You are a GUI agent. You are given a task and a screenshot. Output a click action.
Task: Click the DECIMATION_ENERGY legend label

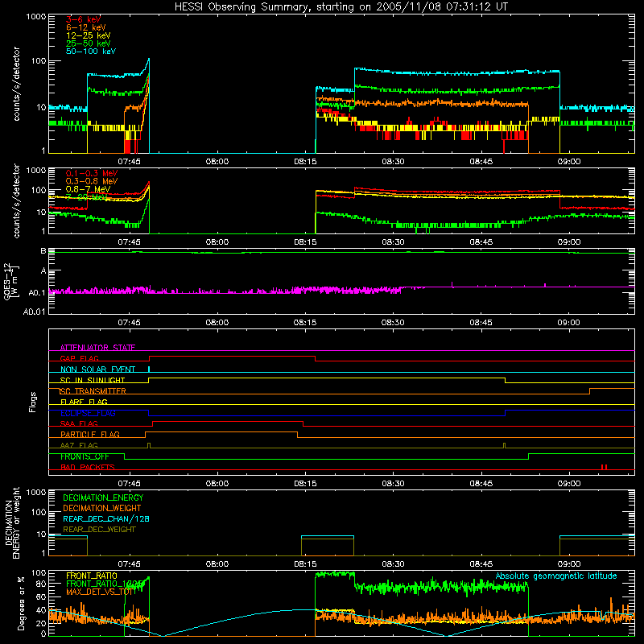tap(103, 497)
